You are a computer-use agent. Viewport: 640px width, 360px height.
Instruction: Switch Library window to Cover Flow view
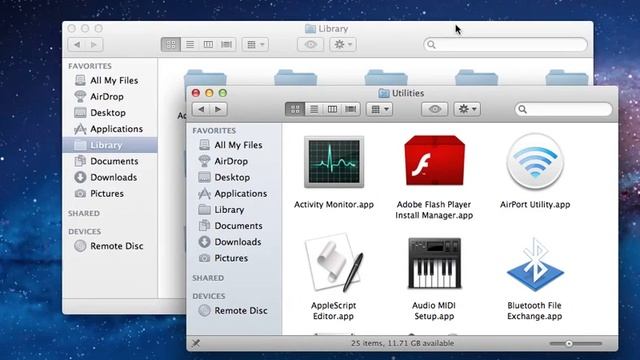(x=227, y=44)
